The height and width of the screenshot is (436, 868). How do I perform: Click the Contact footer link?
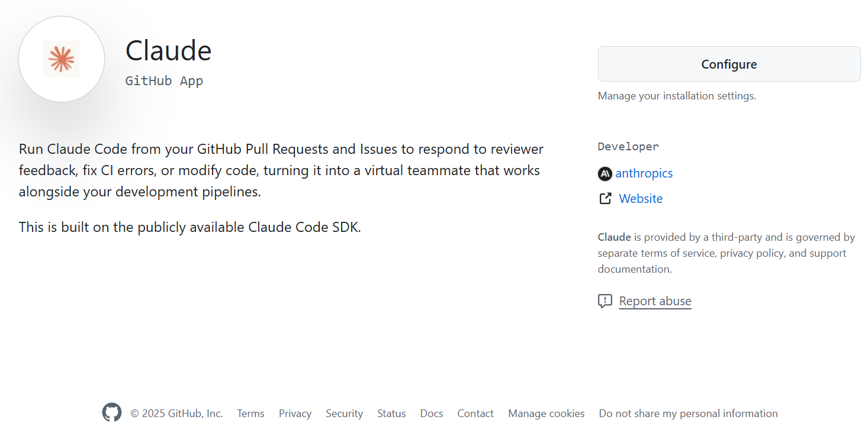[475, 414]
